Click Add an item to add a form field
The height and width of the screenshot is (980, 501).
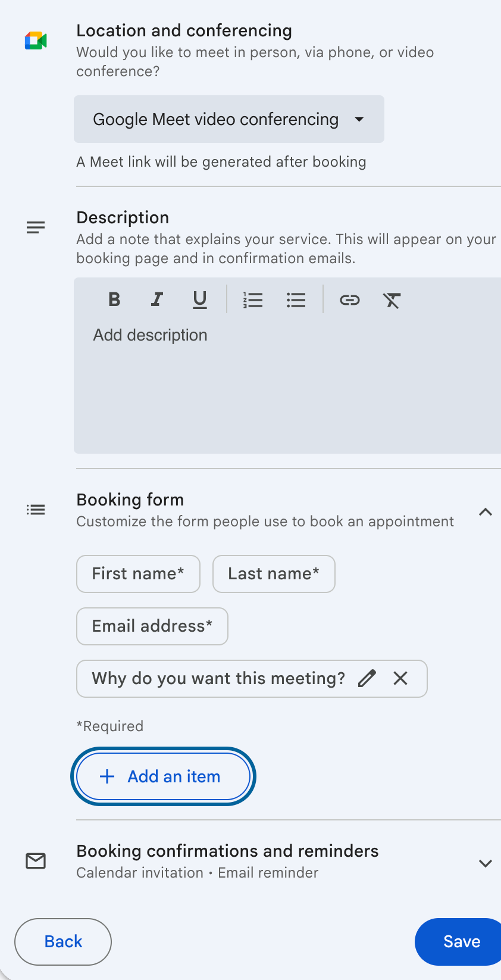coord(162,776)
